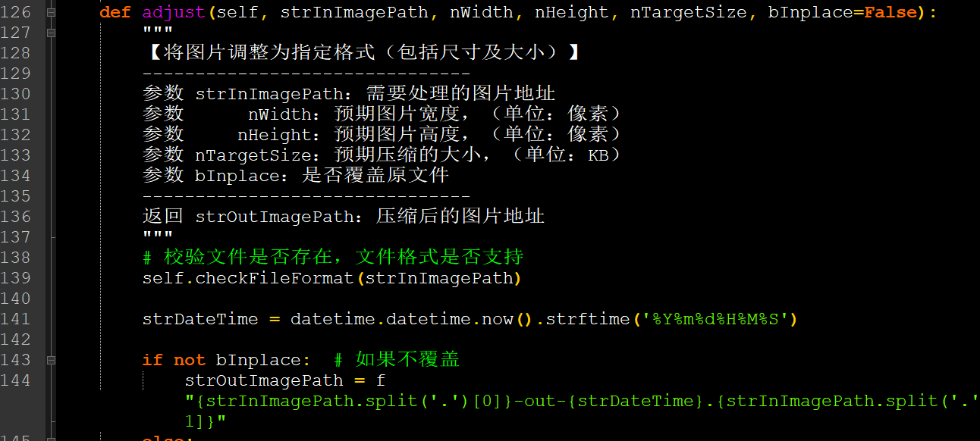The image size is (980, 441).
Task: Select line number 144 in the gutter
Action: [x=16, y=380]
